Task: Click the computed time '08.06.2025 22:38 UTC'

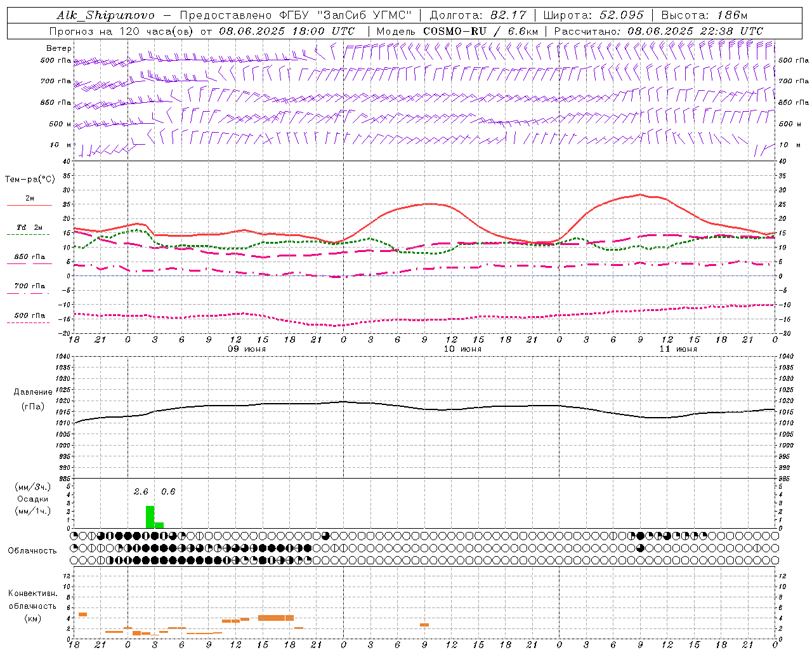Action: 695,31
